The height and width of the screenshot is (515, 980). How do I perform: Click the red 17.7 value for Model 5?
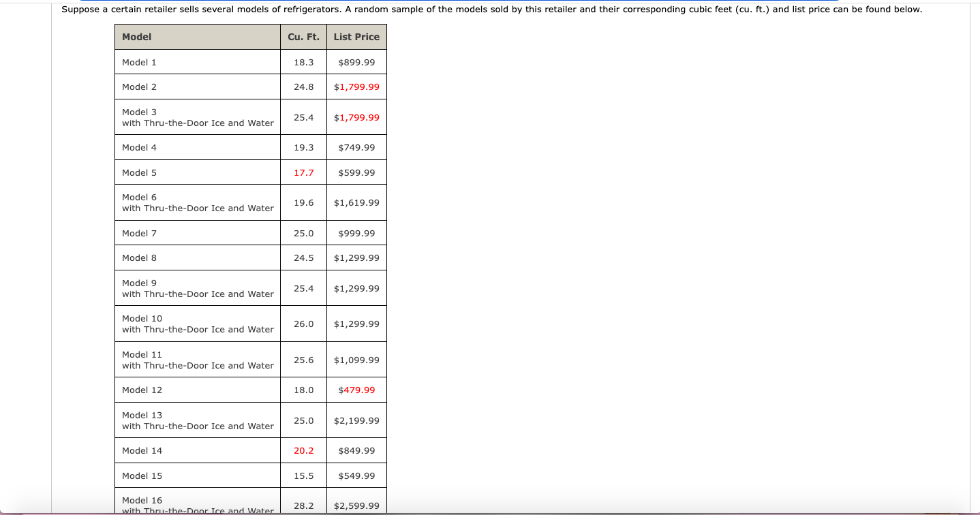303,172
